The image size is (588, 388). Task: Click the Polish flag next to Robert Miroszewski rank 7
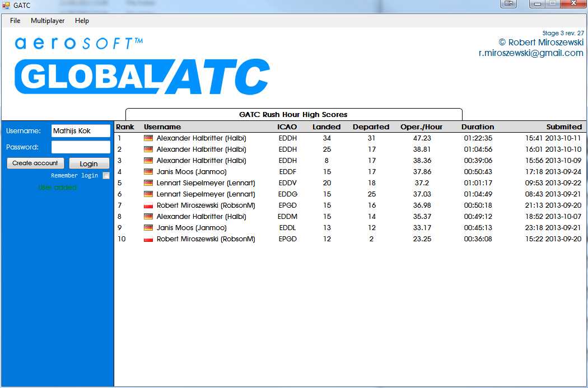pos(147,205)
